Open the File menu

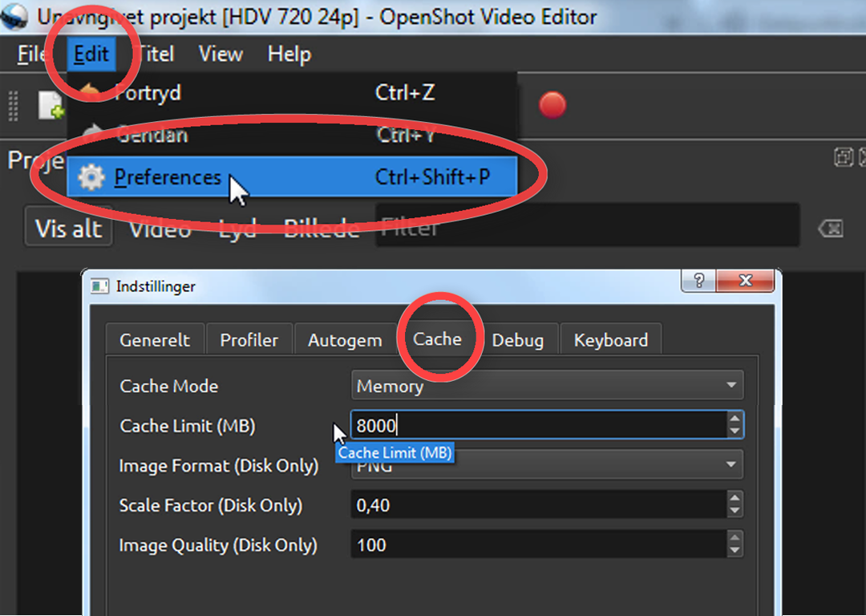click(x=31, y=55)
